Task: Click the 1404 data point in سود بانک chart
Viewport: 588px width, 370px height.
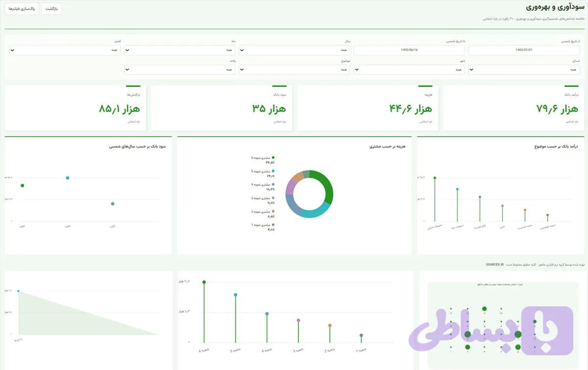Action: [68, 178]
